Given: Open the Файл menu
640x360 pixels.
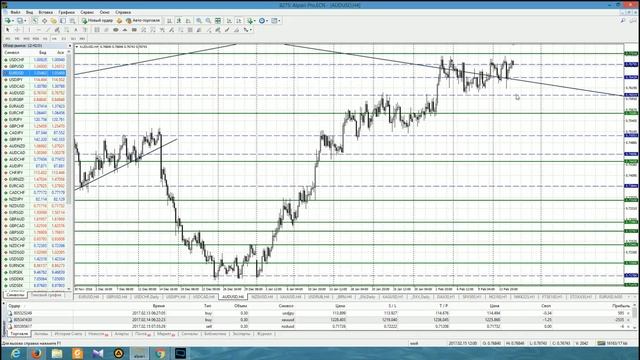Looking at the screenshot, I should click(x=15, y=12).
